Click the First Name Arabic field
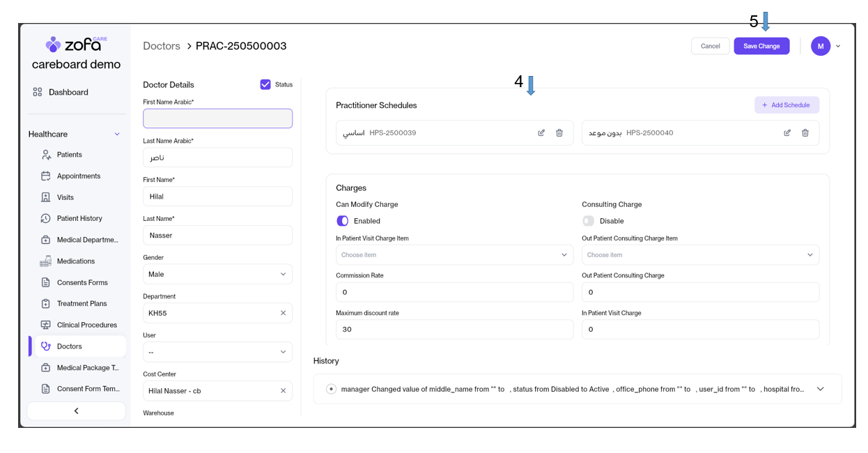 [x=217, y=118]
